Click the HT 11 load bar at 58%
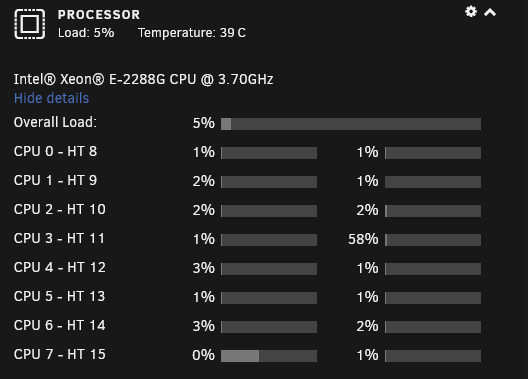Viewport: 528px width, 379px height. (433, 240)
